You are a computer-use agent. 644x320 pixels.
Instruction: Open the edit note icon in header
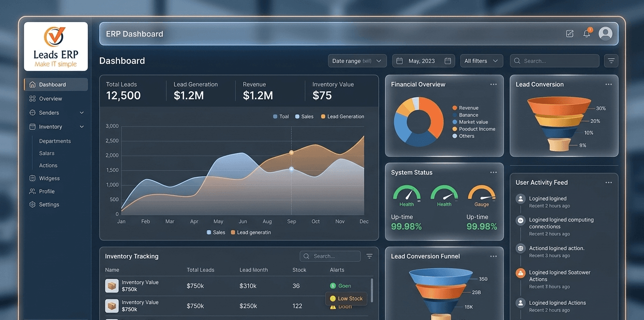pos(570,34)
